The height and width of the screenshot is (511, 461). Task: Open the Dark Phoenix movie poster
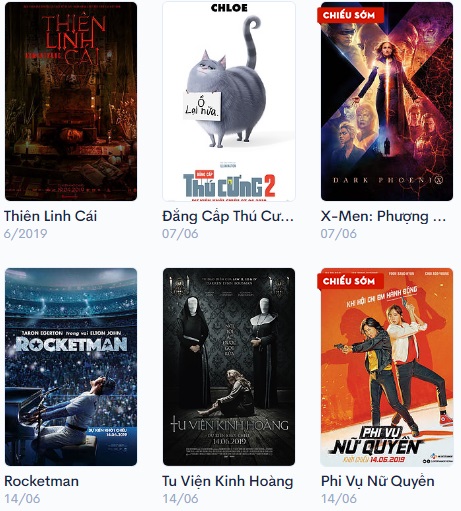(x=387, y=101)
